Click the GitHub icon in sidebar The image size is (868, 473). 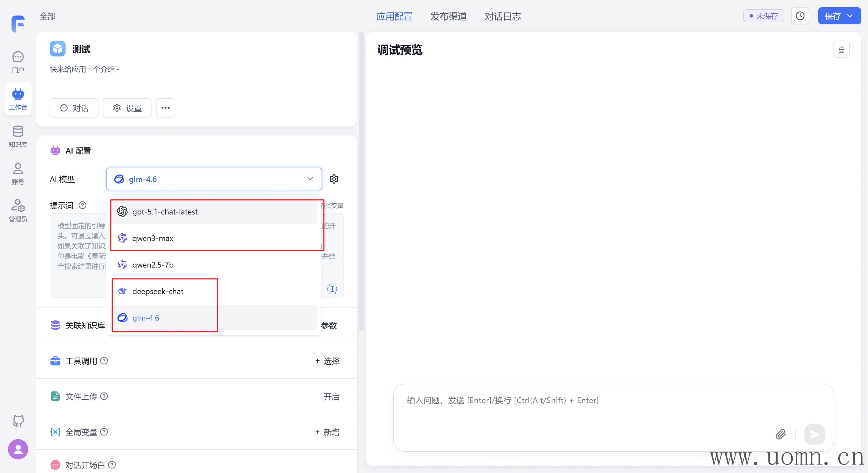18,421
